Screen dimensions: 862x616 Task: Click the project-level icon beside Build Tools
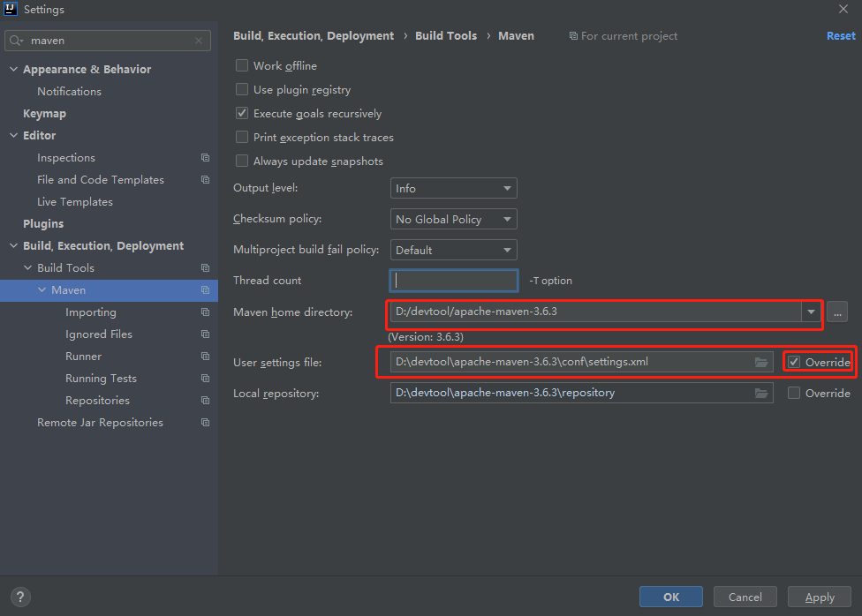tap(205, 267)
